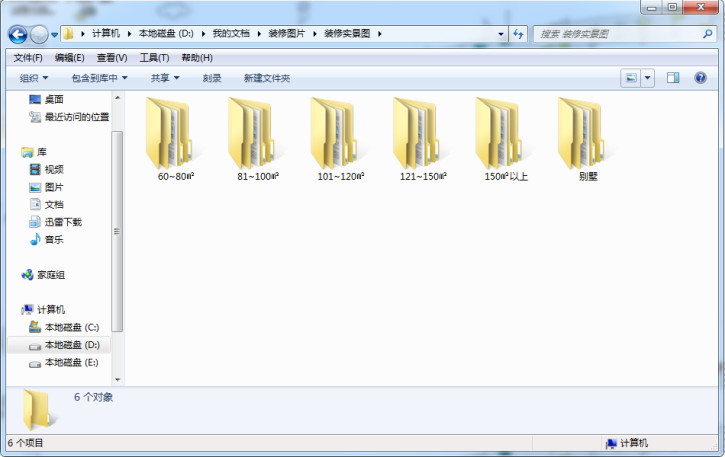Open the 共享 dropdown
This screenshot has height=457, width=725.
pos(165,78)
